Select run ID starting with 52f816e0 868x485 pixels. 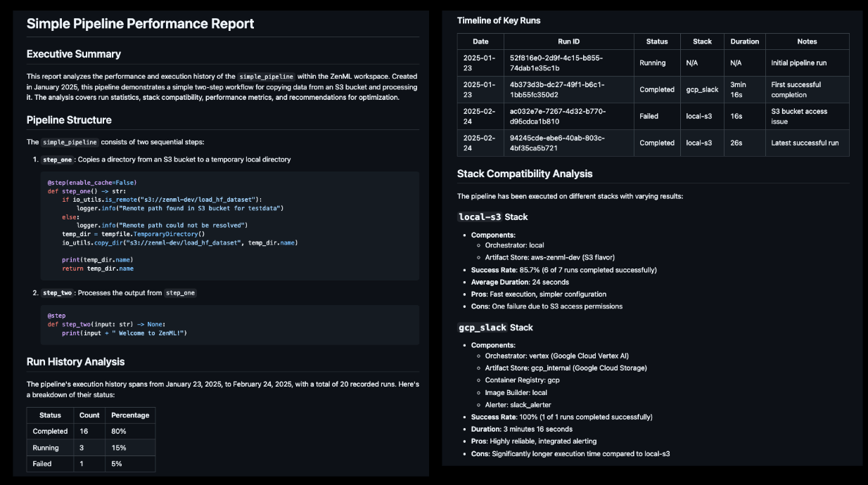pyautogui.click(x=557, y=63)
